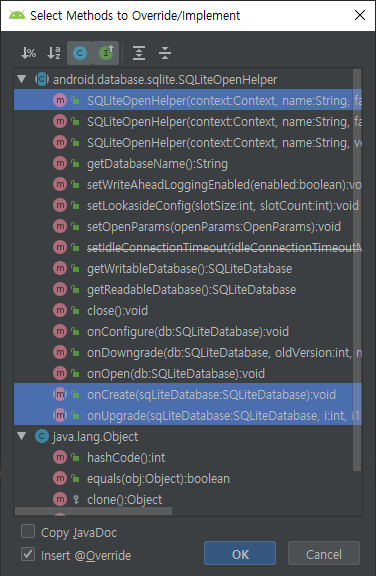376x576 pixels.
Task: Select getWritableDatabase() method
Action: pyautogui.click(x=188, y=269)
